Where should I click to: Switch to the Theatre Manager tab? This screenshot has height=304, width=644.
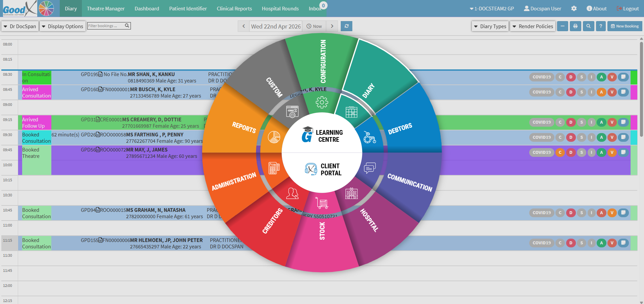tap(106, 9)
